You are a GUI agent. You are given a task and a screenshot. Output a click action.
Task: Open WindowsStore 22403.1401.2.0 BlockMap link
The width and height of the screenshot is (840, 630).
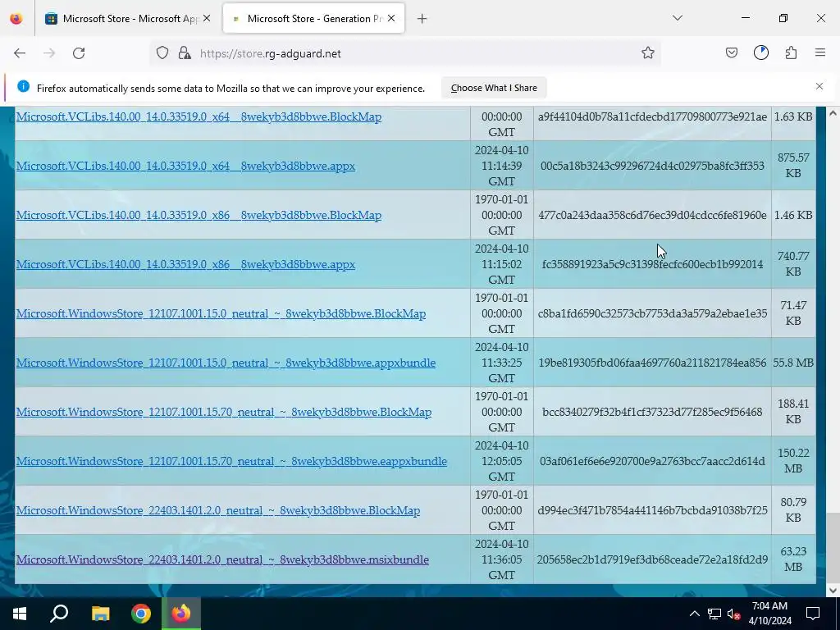(x=218, y=511)
